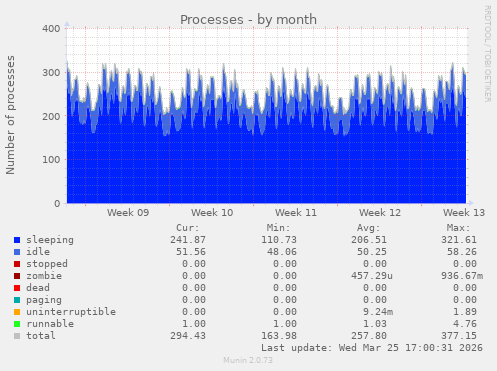The width and height of the screenshot is (497, 371).
Task: Click the 'Week 09' axis label
Action: 128,213
